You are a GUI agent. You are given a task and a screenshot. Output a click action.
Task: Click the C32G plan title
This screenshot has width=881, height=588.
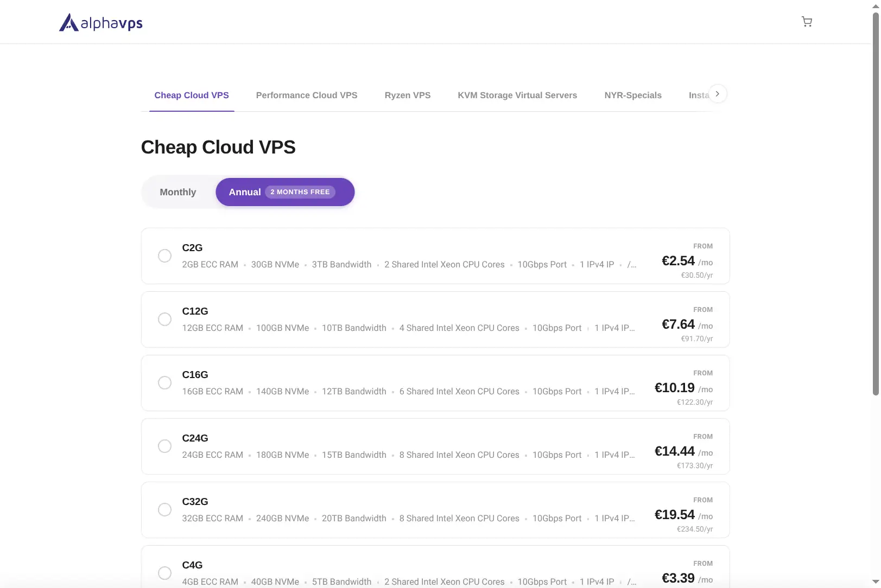pyautogui.click(x=195, y=502)
